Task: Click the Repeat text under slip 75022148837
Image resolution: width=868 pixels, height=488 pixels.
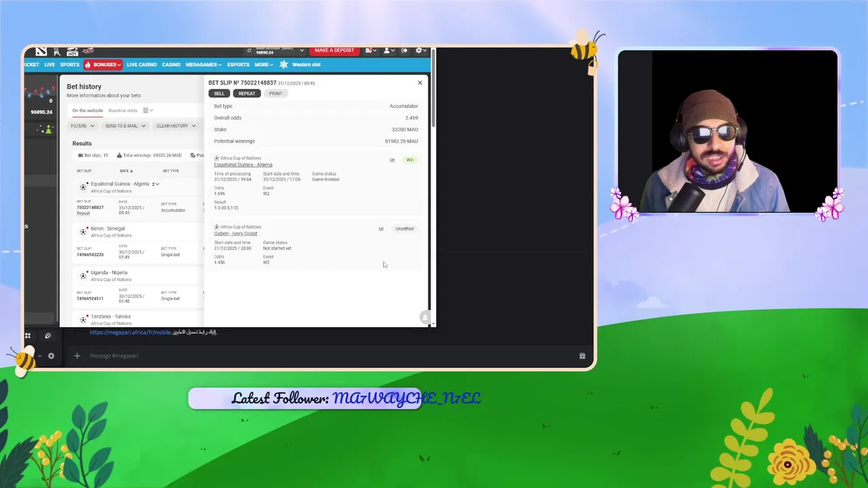Action: pyautogui.click(x=83, y=213)
